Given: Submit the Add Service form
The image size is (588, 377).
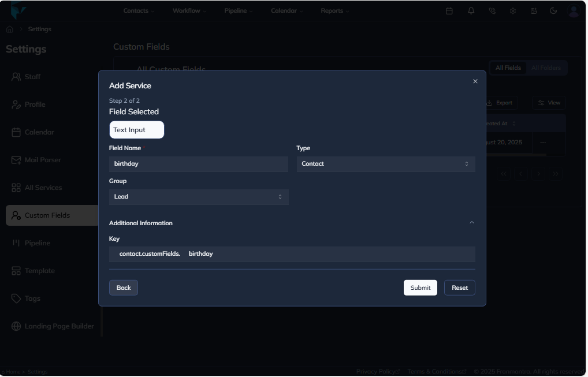Looking at the screenshot, I should pos(420,287).
